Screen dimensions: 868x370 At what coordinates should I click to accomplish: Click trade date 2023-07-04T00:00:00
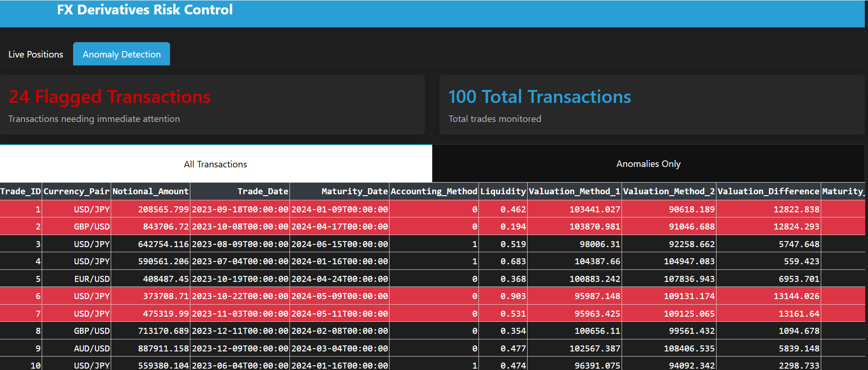coord(240,261)
